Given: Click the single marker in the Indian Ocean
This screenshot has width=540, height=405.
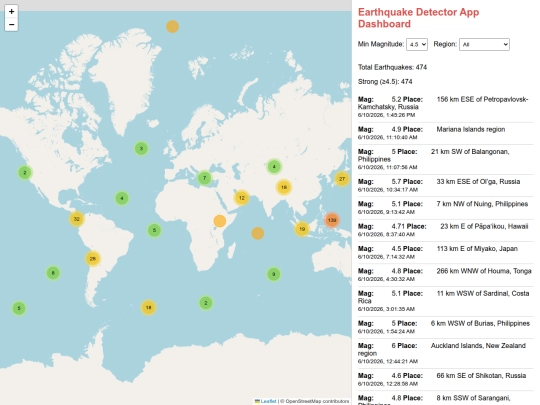Looking at the screenshot, I should tap(258, 233).
